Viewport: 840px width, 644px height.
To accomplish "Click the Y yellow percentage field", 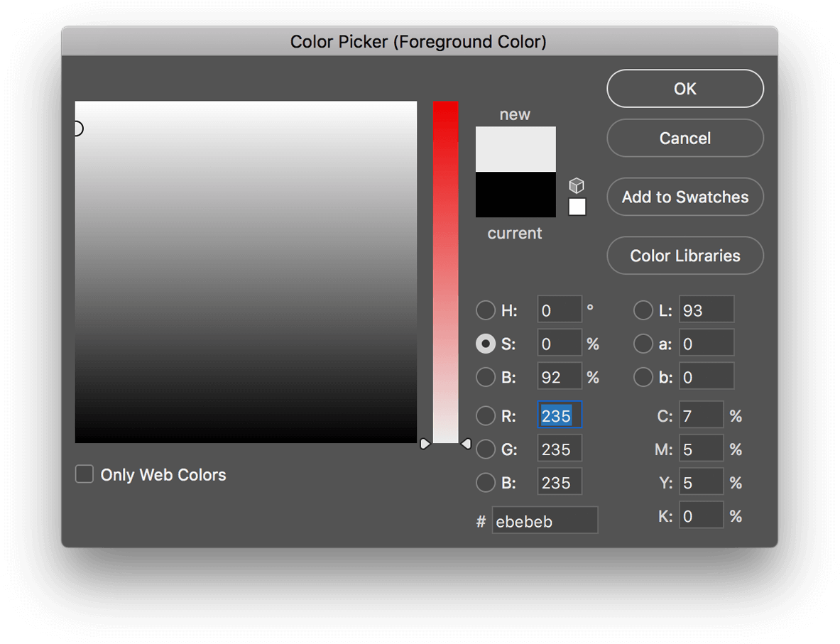I will point(702,481).
